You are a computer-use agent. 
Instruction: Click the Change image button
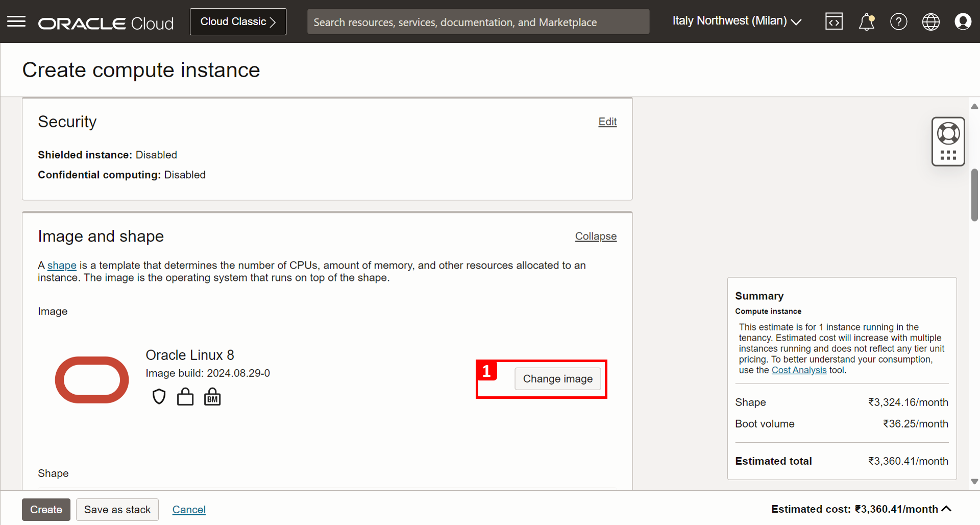(558, 379)
